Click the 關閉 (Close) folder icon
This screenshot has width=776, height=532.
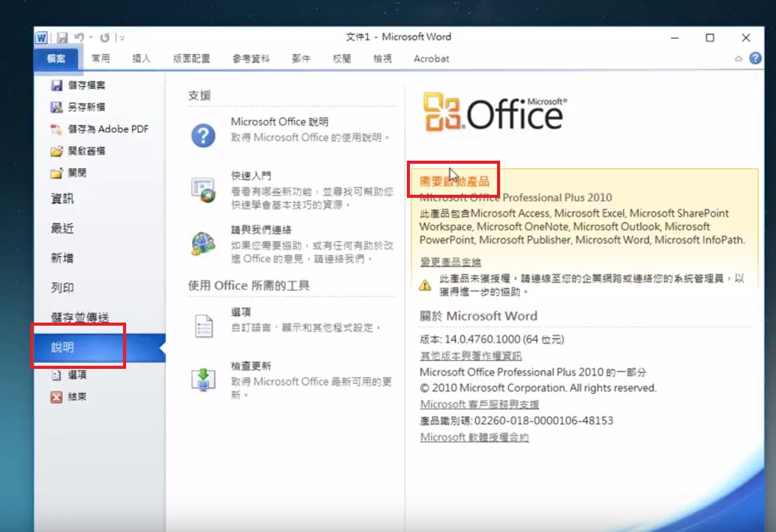[57, 173]
